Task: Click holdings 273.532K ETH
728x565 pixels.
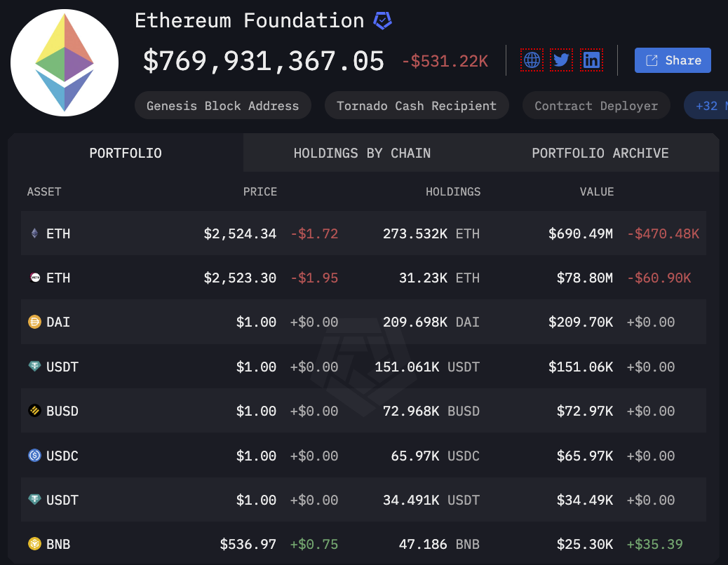Action: tap(431, 233)
